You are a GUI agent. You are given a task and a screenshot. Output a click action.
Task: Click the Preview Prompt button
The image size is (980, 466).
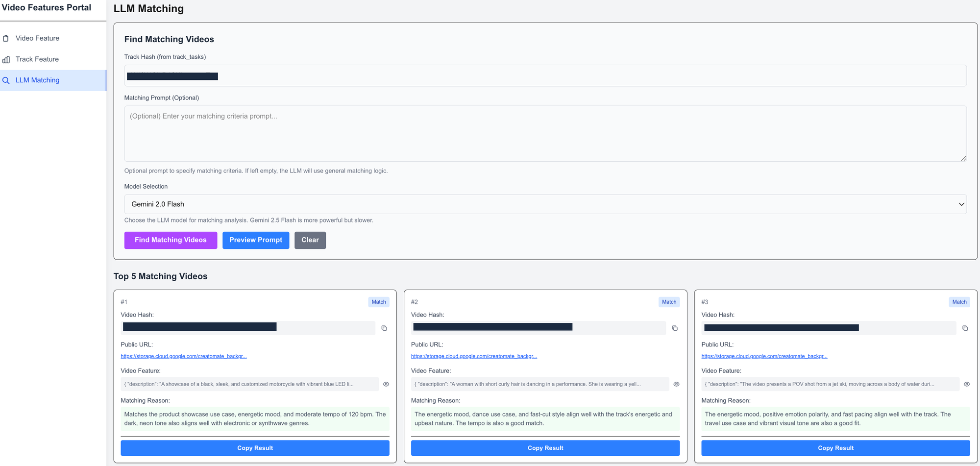click(x=256, y=240)
